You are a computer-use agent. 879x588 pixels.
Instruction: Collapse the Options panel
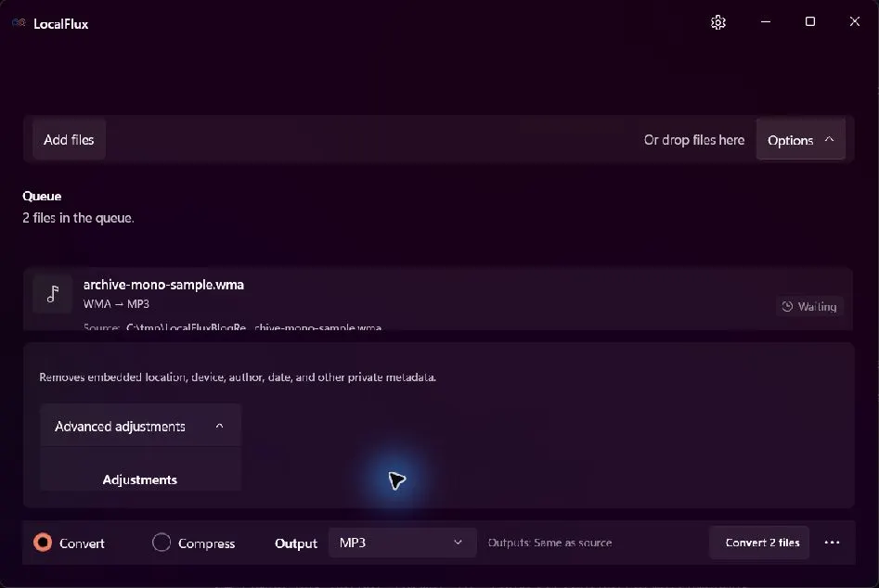coord(800,140)
